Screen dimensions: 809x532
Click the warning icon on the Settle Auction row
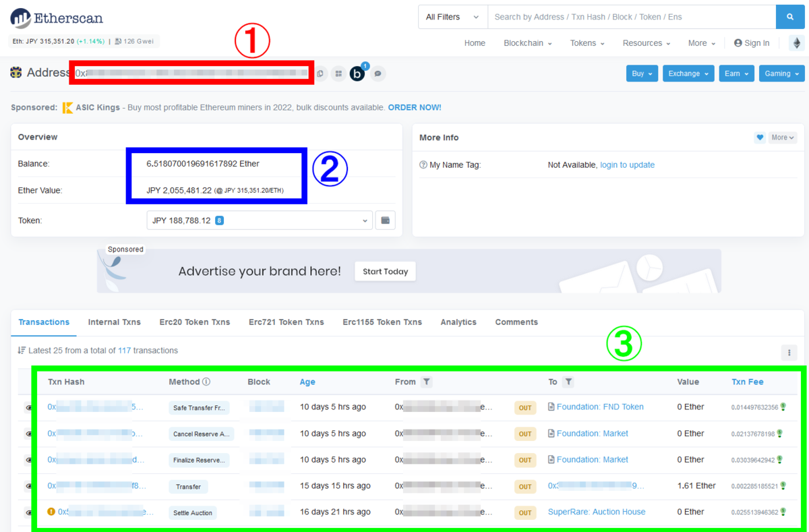51,512
